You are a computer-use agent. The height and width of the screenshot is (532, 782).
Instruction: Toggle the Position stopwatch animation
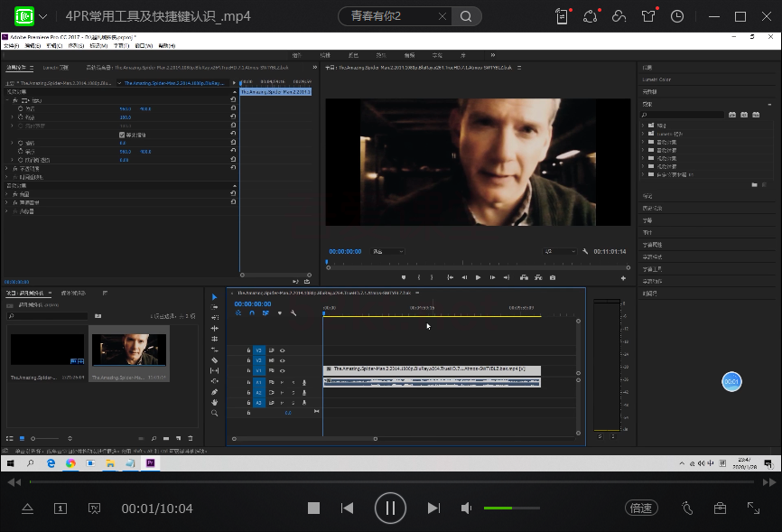[21, 108]
